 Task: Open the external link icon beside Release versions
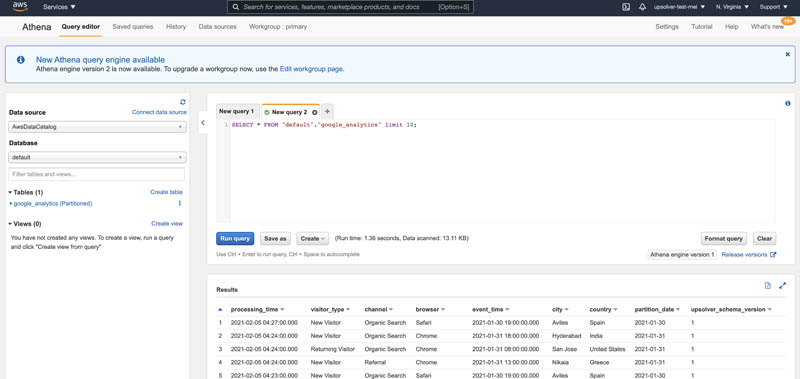click(x=773, y=255)
